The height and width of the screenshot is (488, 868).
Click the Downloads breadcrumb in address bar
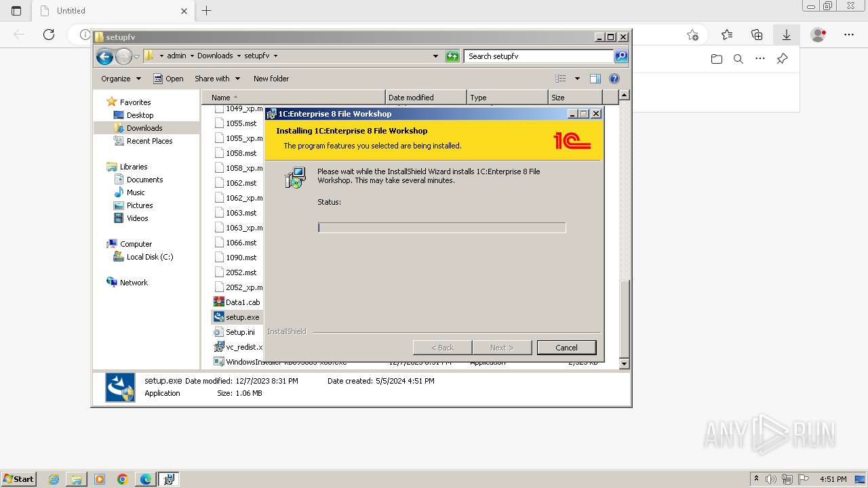point(215,56)
